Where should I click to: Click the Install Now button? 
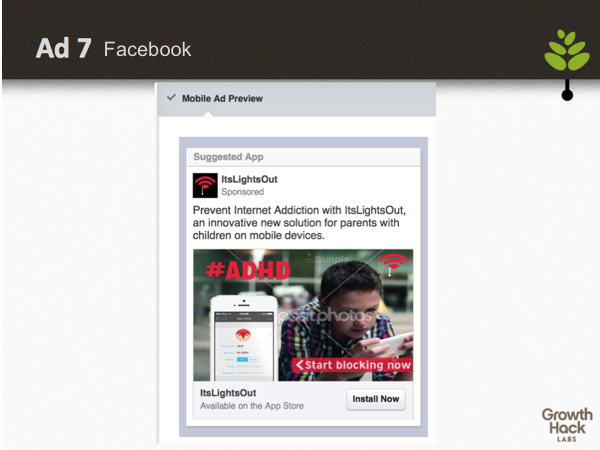376,399
